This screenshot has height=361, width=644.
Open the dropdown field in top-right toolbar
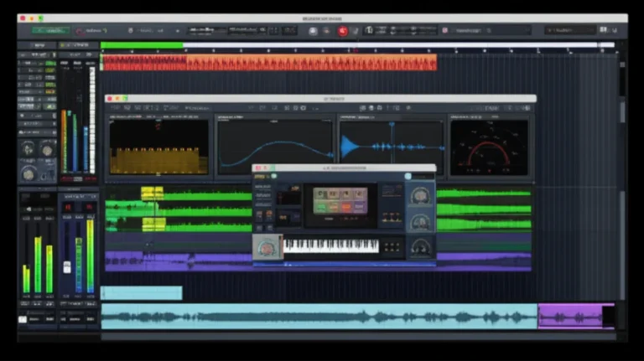pyautogui.click(x=570, y=31)
